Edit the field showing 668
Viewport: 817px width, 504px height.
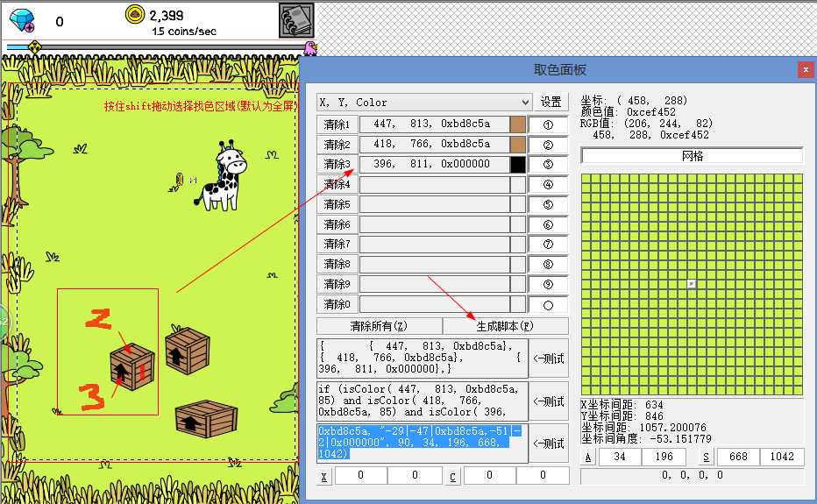click(738, 457)
